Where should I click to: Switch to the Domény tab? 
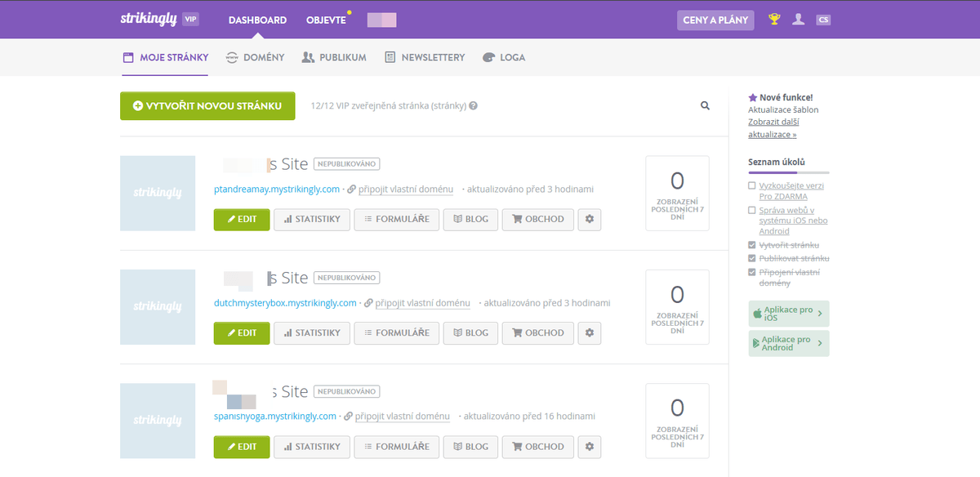(255, 57)
